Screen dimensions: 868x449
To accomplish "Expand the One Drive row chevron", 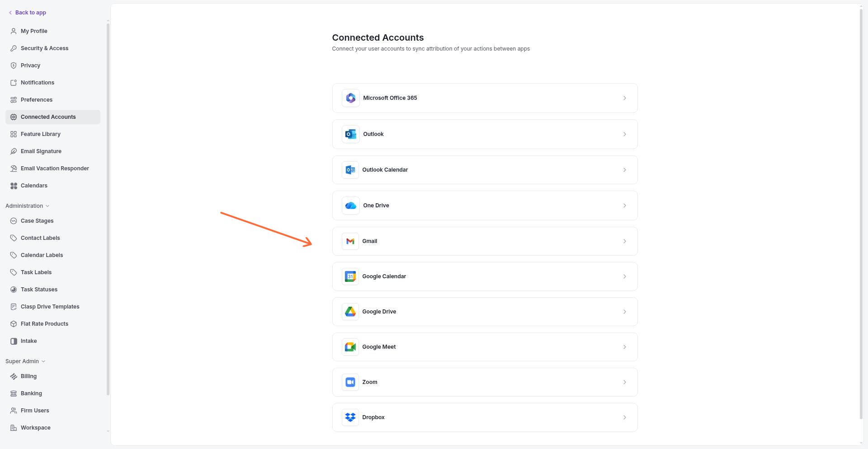I will 625,206.
